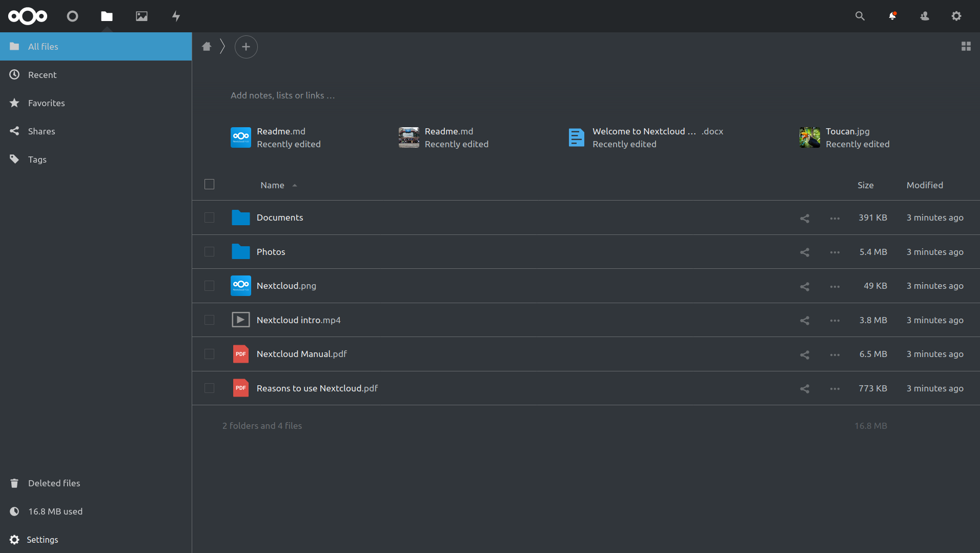
Task: Click the Reasons to use Nextcloud PDF icon
Action: (240, 388)
